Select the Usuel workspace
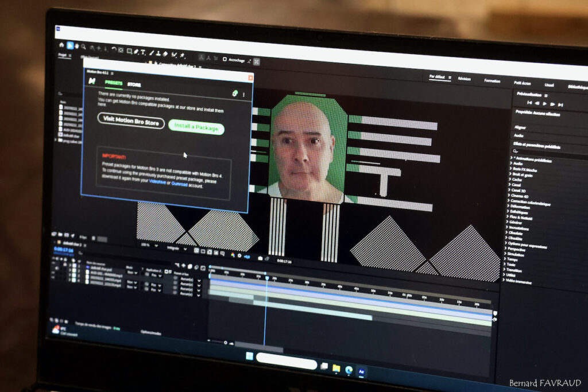Image resolution: width=588 pixels, height=392 pixels. point(550,85)
